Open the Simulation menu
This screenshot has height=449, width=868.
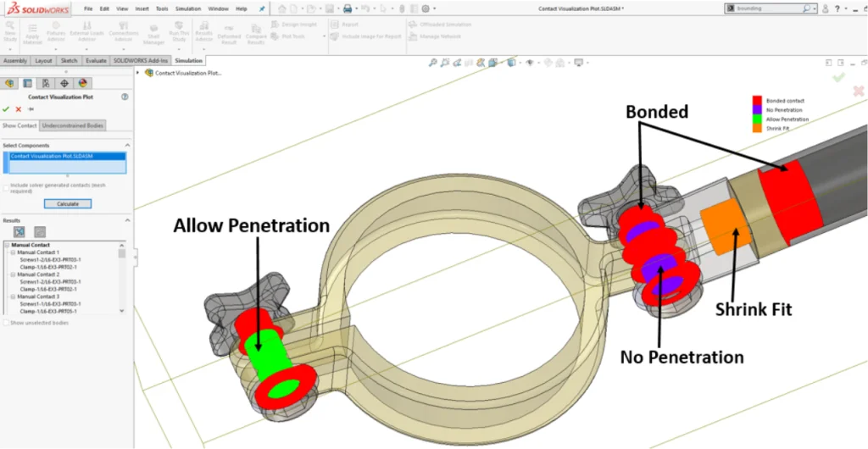[x=188, y=8]
